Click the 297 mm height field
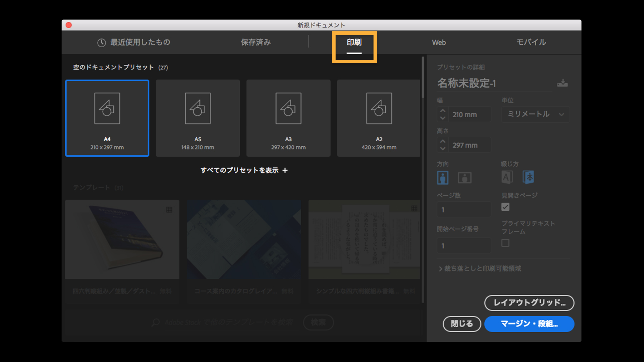 click(469, 145)
